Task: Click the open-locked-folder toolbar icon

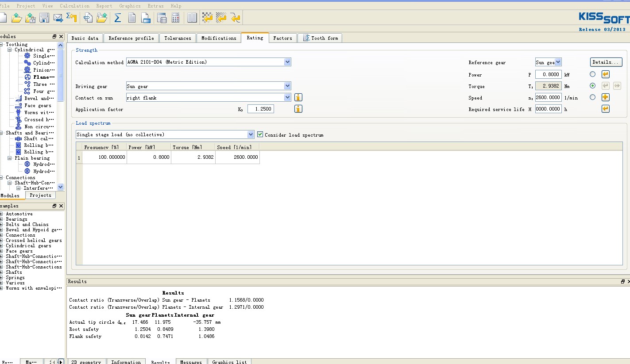Action: click(30, 18)
